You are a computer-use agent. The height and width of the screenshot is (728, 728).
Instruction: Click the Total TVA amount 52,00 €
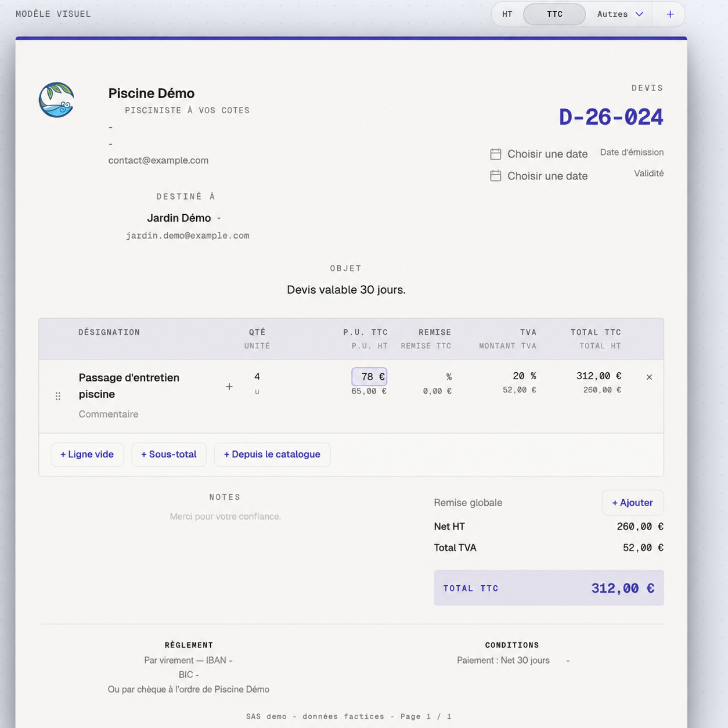click(x=643, y=547)
